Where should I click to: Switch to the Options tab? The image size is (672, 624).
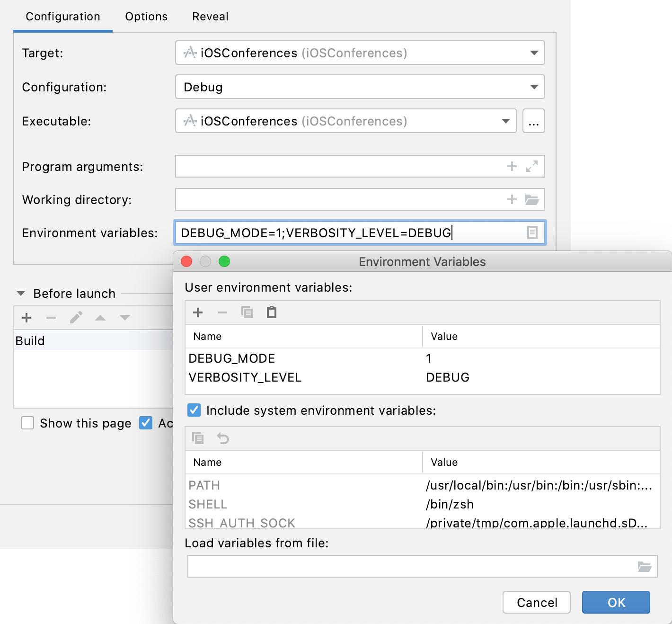146,16
